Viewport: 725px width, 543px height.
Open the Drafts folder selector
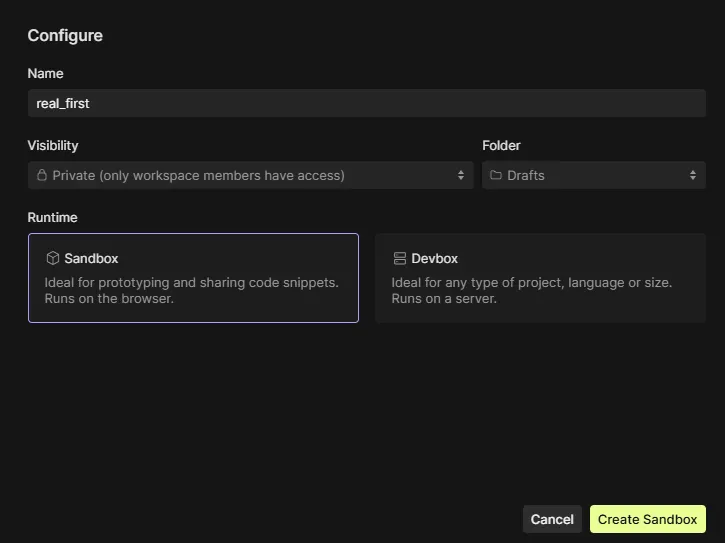coord(593,175)
